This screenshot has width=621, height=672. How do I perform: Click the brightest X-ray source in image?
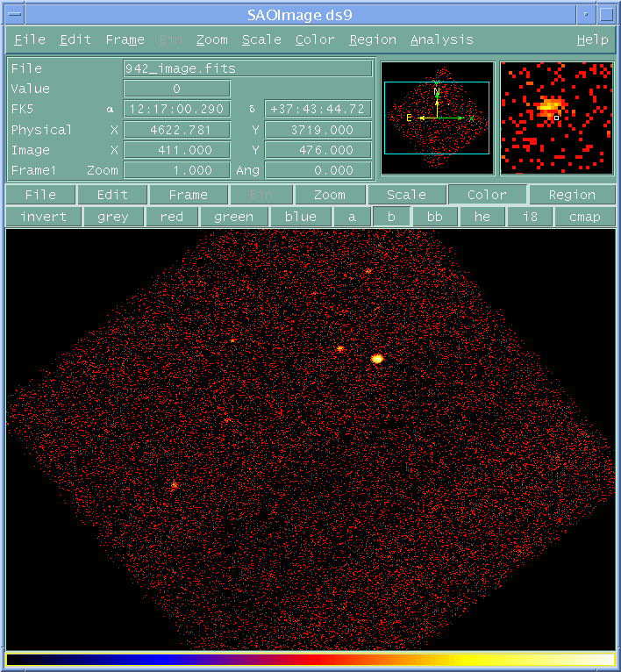pyautogui.click(x=376, y=359)
